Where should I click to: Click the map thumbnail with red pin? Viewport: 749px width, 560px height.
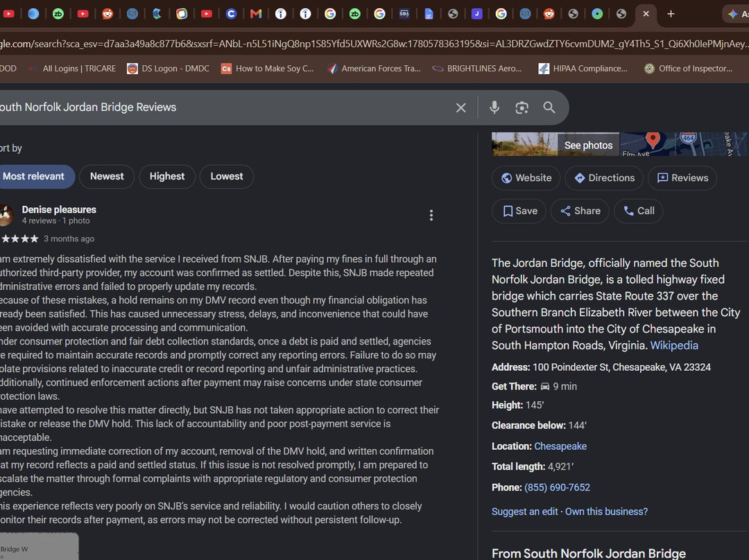pos(683,144)
